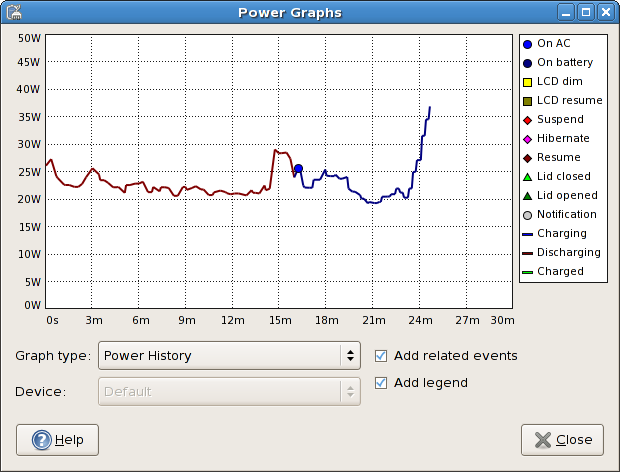Click the blue On AC legend icon
The width and height of the screenshot is (620, 472).
tap(527, 44)
